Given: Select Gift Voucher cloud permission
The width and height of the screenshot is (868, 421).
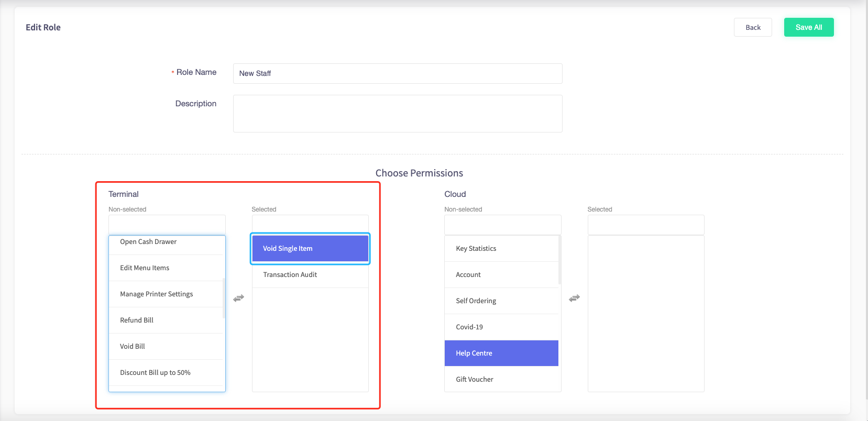Looking at the screenshot, I should (x=501, y=379).
